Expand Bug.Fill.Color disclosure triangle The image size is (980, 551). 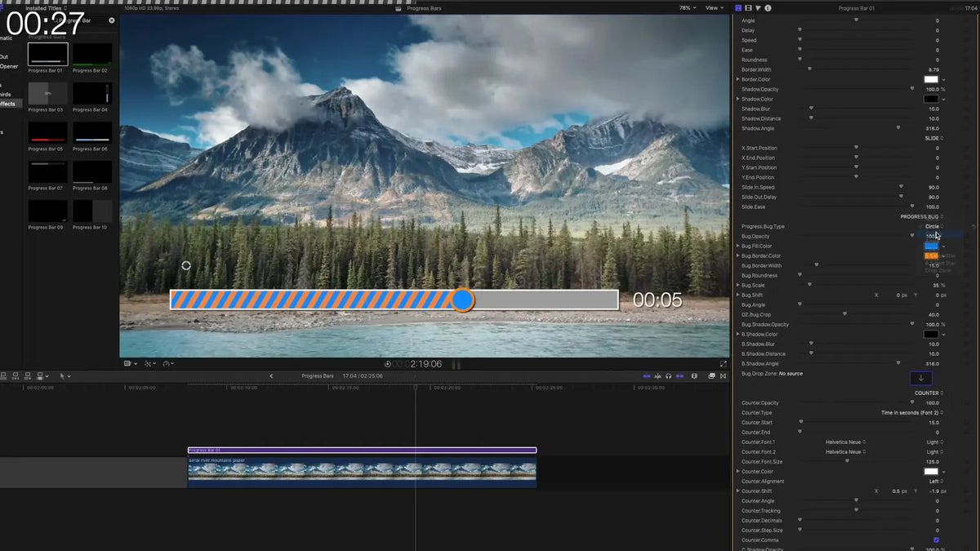pyautogui.click(x=738, y=246)
